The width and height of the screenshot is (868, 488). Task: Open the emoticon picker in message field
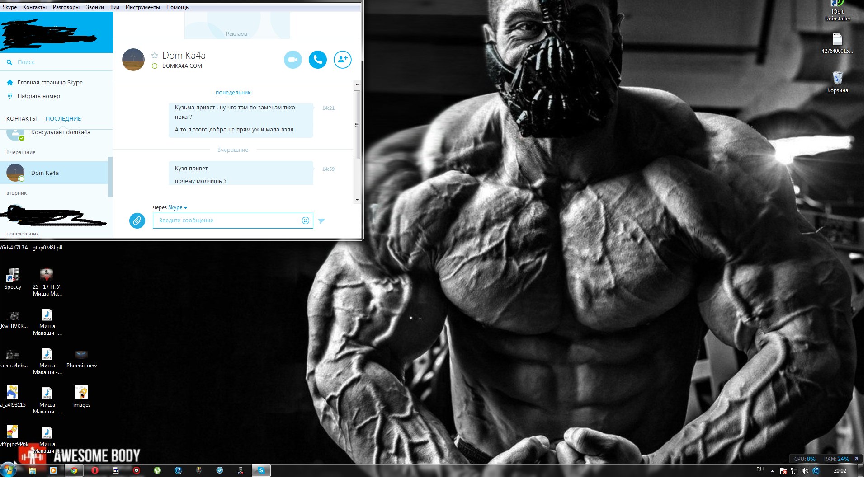306,221
